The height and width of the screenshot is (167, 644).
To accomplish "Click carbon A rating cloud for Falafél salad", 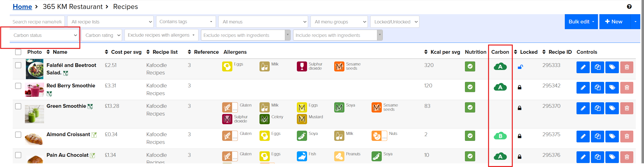I will (500, 67).
